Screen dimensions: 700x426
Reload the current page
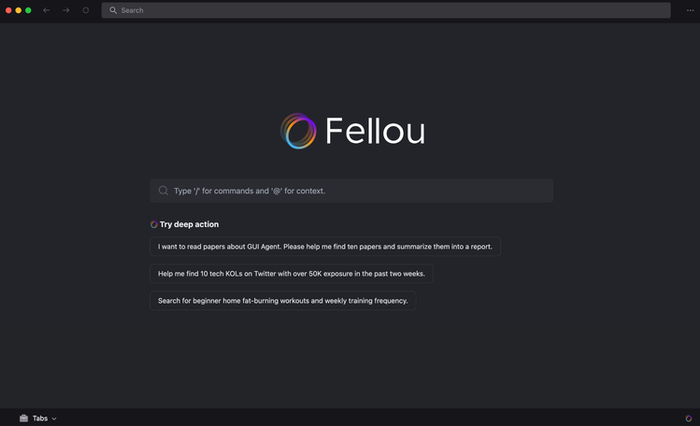(86, 10)
